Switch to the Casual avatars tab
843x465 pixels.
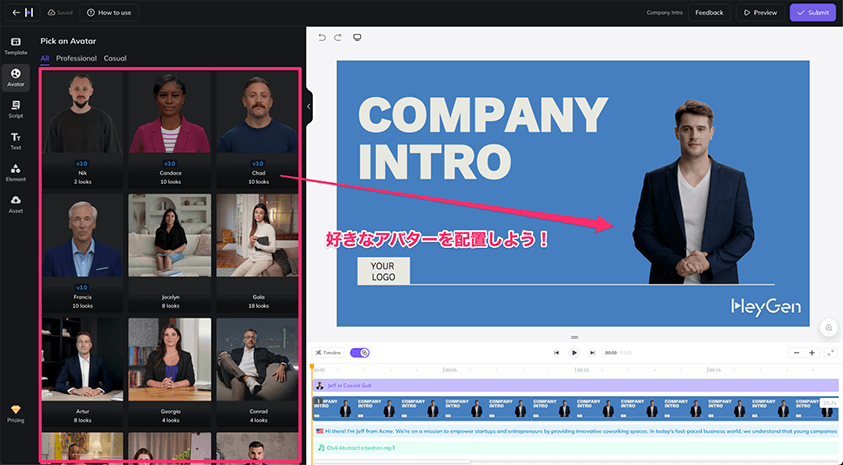[x=115, y=58]
